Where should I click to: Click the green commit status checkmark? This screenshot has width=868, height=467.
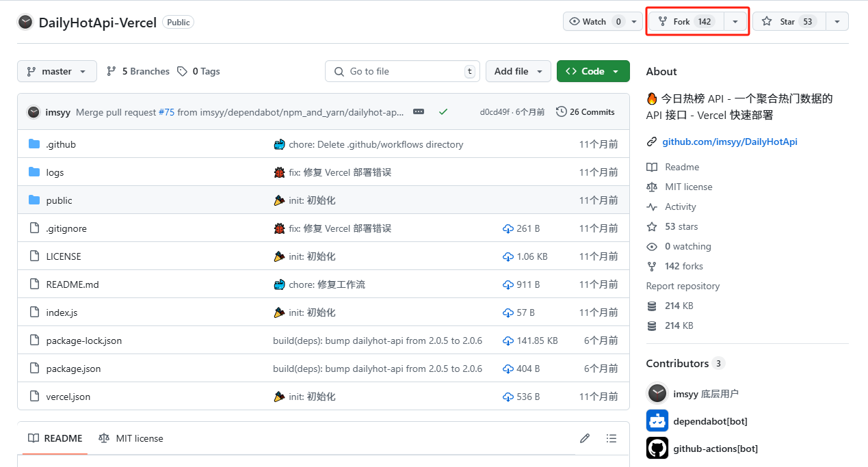[443, 111]
